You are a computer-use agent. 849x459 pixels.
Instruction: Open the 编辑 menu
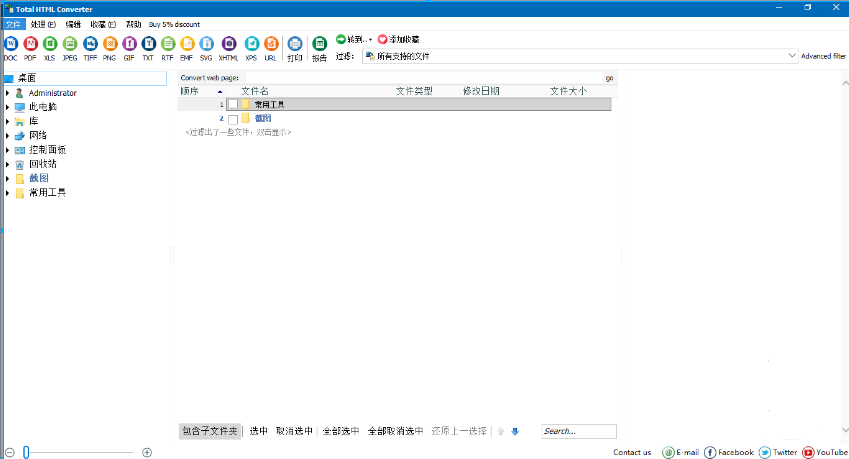pyautogui.click(x=73, y=24)
